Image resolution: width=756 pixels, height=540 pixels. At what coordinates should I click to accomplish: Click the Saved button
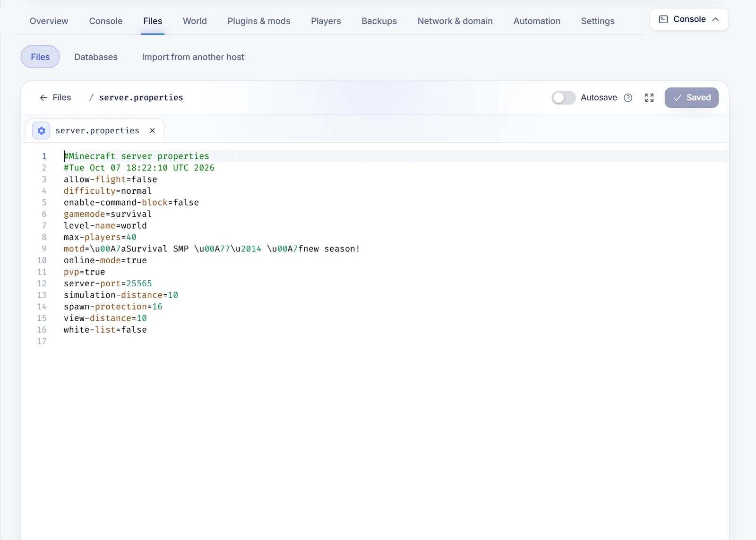tap(691, 98)
